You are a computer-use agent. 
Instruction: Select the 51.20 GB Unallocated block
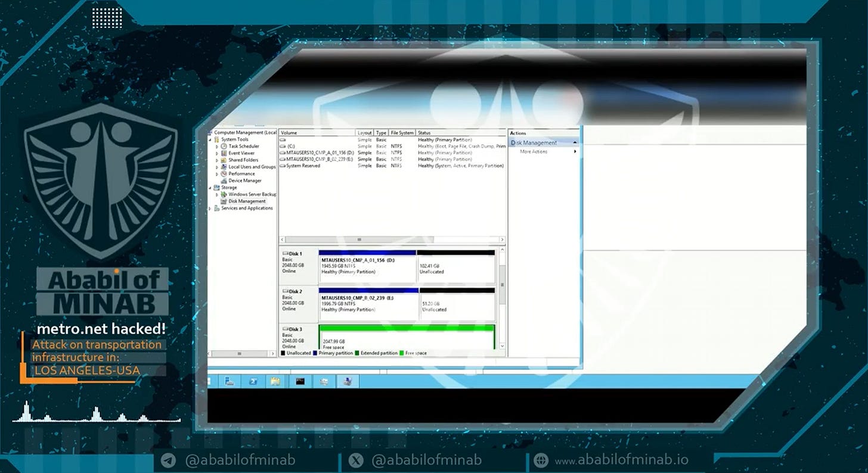click(x=457, y=304)
